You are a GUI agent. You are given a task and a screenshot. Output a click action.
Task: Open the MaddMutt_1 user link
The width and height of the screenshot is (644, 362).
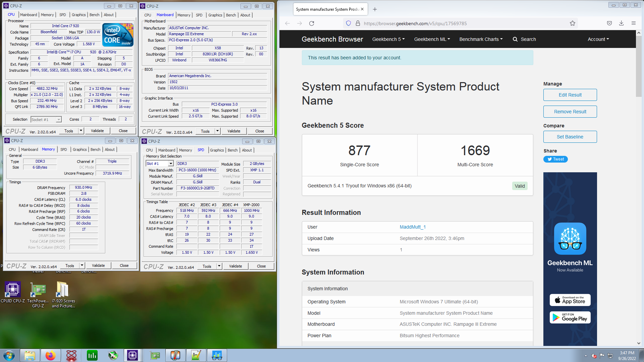coord(413,227)
